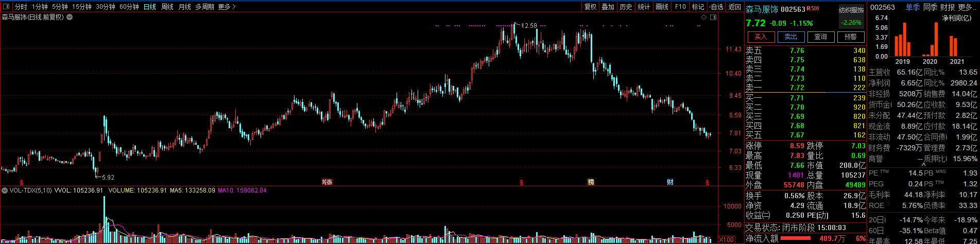Click the 复权 toolbar button
This screenshot has height=244, width=980.
[x=591, y=7]
